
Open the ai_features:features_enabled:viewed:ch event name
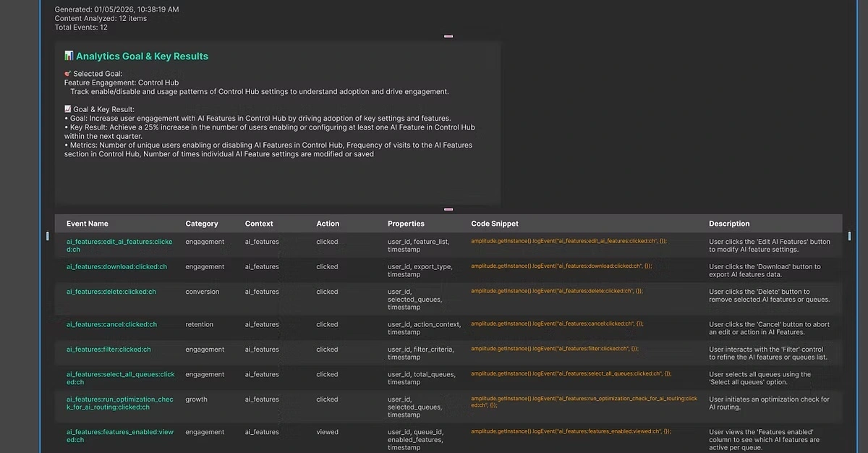pos(120,436)
